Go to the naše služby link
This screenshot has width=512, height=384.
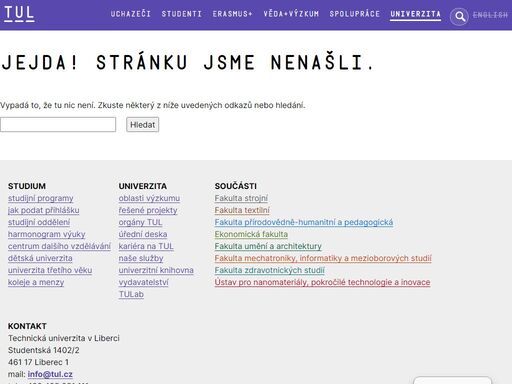[141, 258]
